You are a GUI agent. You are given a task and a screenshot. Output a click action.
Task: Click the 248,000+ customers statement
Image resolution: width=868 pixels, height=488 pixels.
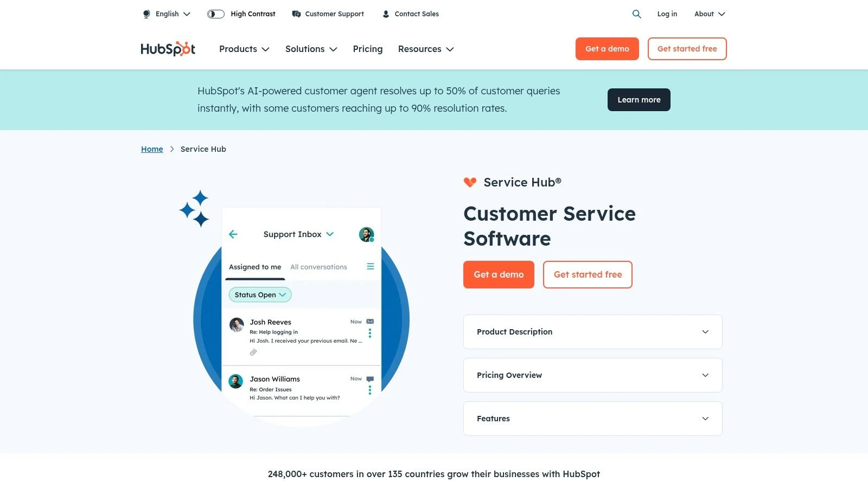tap(434, 474)
